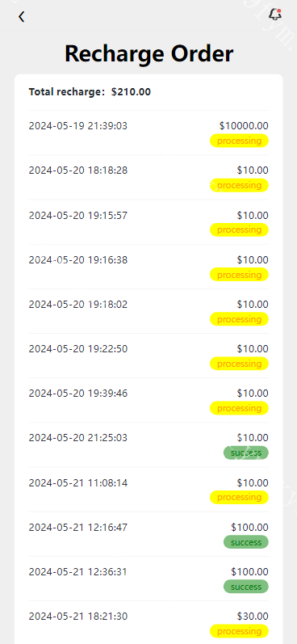Open notifications via the bell icon
The width and height of the screenshot is (297, 644).
tap(275, 15)
